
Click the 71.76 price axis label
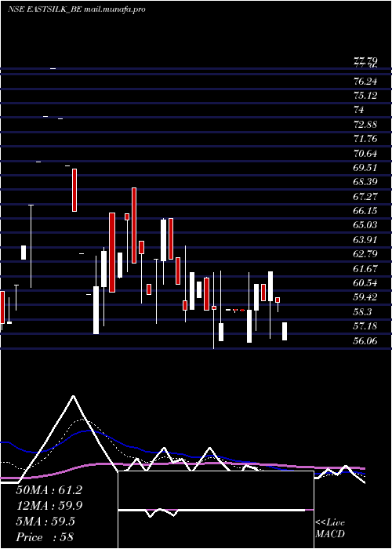click(365, 139)
